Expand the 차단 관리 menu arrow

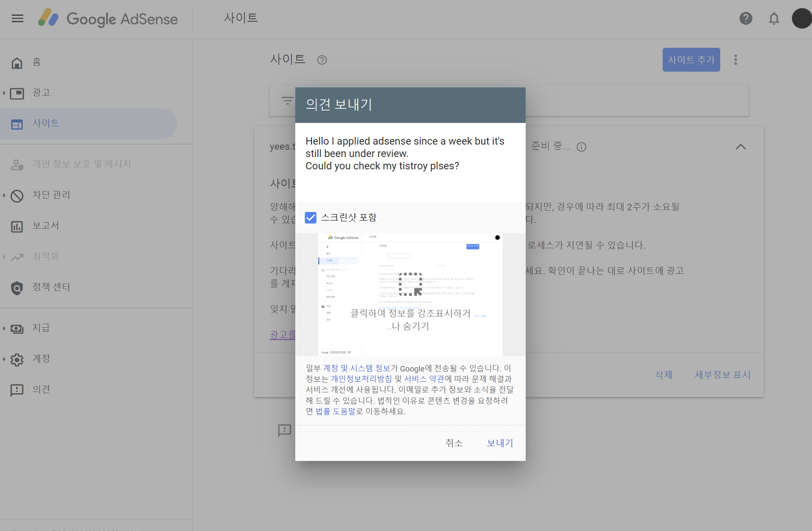pos(4,195)
